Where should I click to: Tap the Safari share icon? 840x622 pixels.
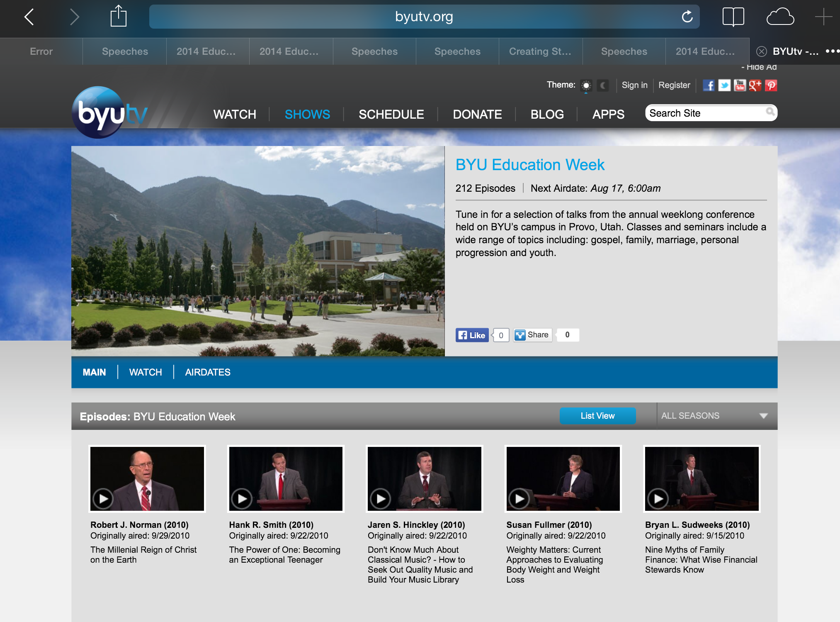[118, 16]
